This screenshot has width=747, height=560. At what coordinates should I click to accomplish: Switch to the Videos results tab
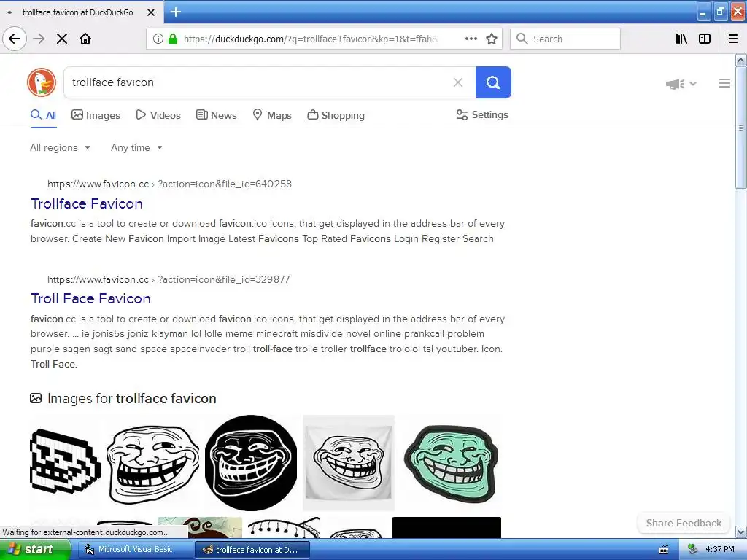[158, 115]
